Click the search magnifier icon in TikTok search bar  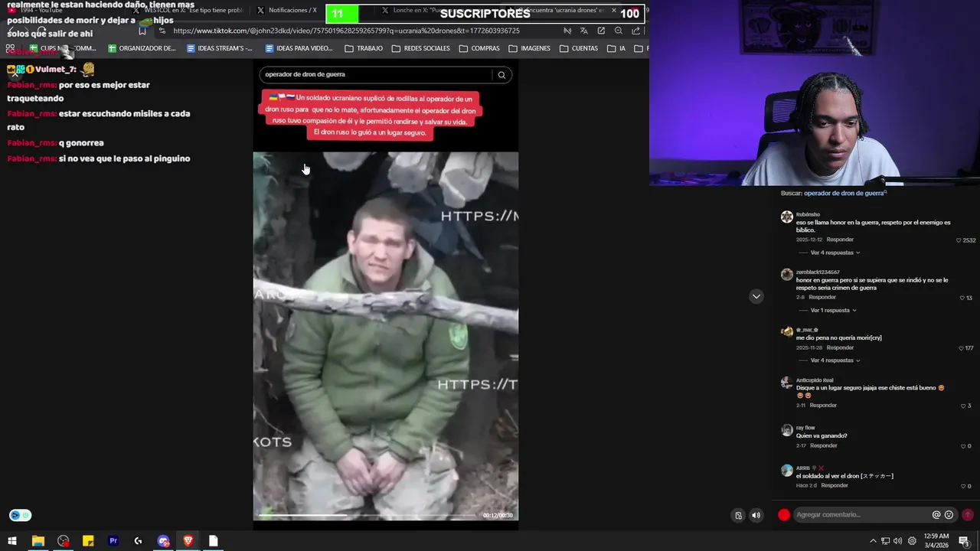click(x=501, y=75)
